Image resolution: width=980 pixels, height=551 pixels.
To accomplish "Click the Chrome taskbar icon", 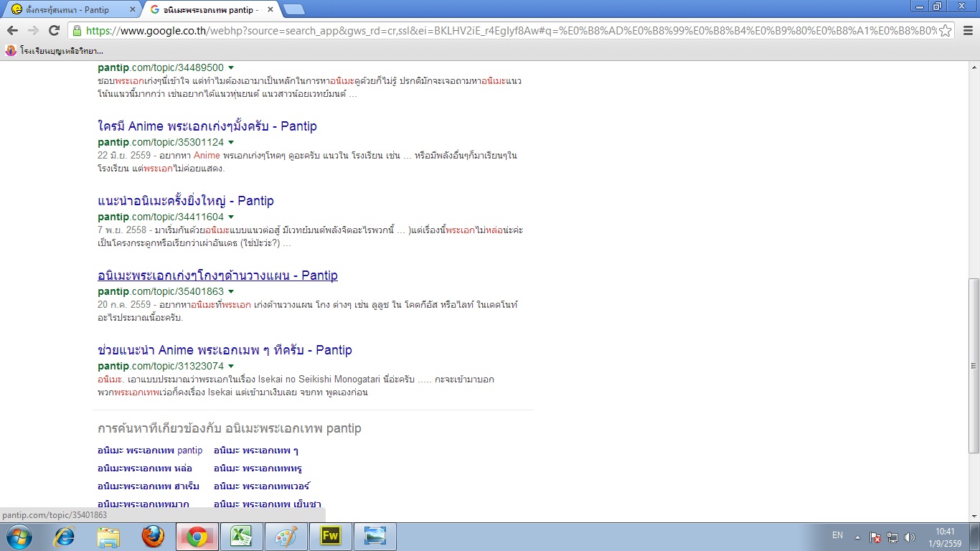I will 197,537.
